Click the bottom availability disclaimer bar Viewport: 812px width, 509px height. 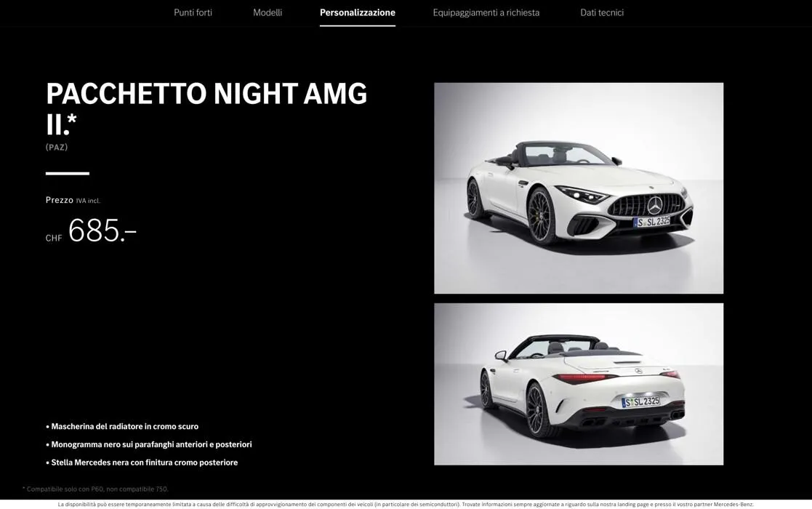pos(406,502)
